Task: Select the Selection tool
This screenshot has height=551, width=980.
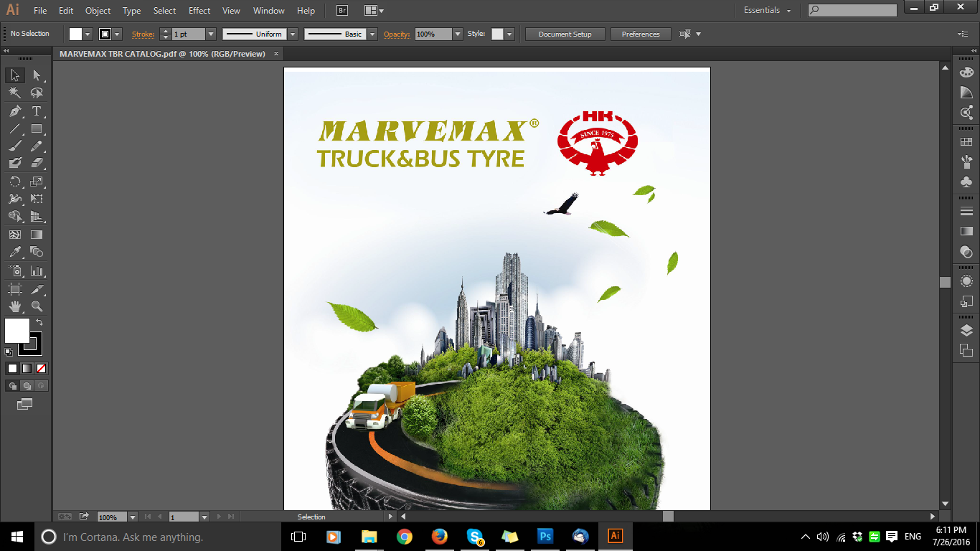Action: pos(14,74)
